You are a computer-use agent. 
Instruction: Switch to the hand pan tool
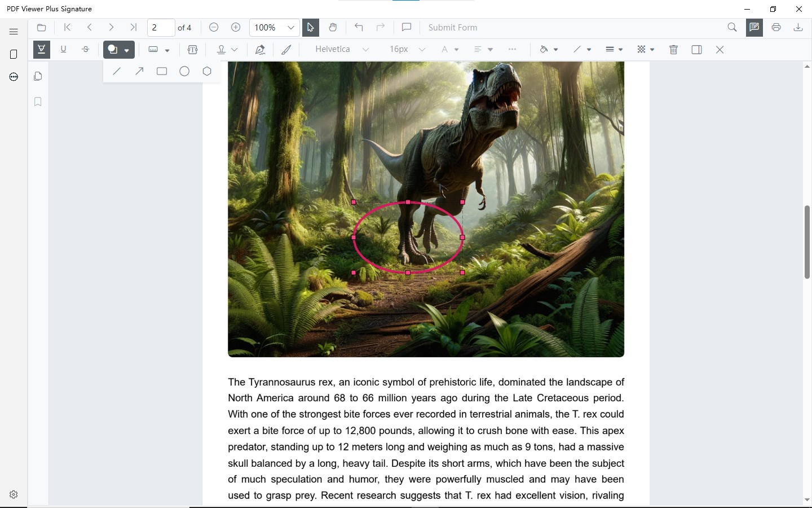pyautogui.click(x=333, y=27)
